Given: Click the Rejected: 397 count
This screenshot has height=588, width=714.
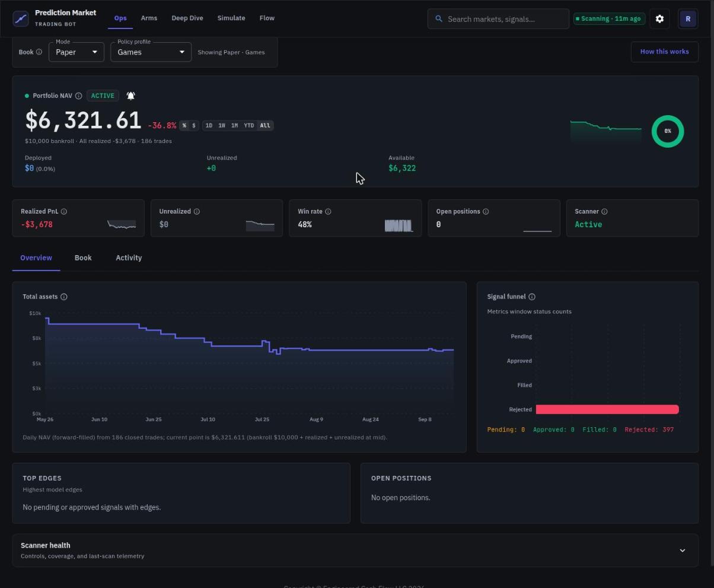Looking at the screenshot, I should (649, 430).
